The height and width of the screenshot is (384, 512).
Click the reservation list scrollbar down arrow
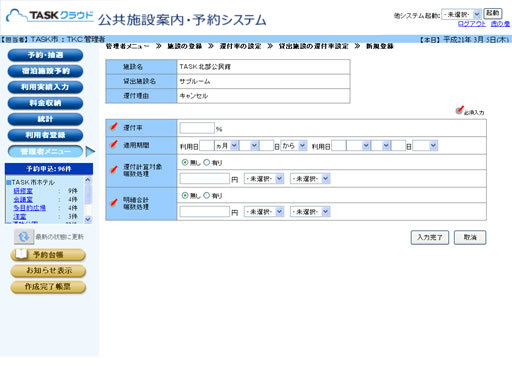[x=88, y=219]
